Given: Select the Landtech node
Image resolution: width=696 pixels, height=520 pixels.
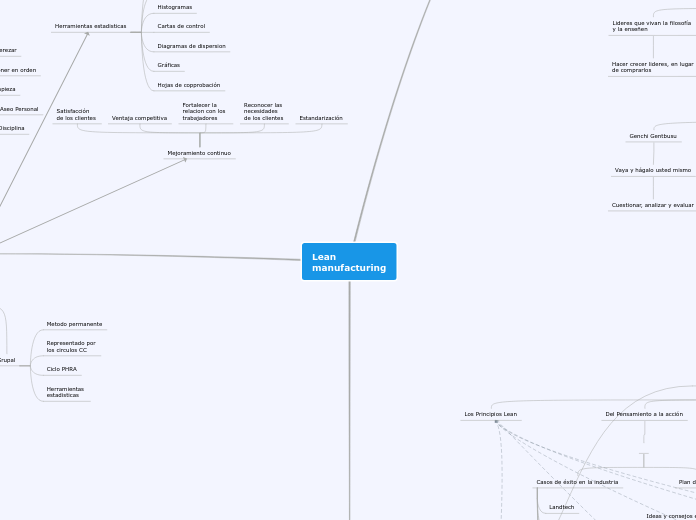Looking at the screenshot, I should coord(562,507).
